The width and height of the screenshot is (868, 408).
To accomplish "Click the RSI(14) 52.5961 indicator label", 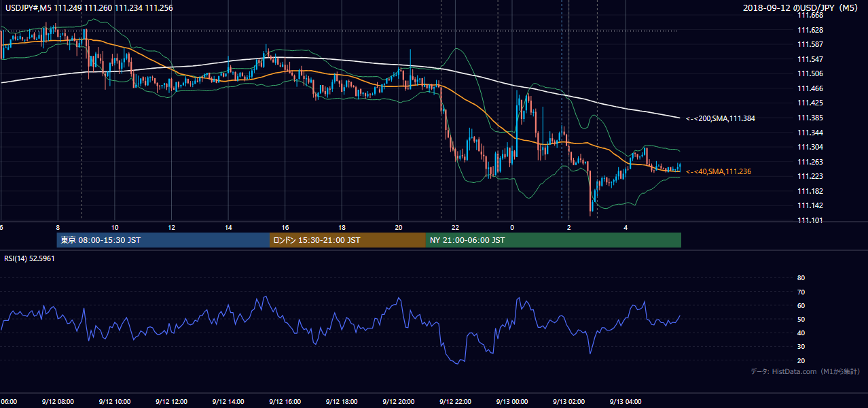I will [x=29, y=258].
